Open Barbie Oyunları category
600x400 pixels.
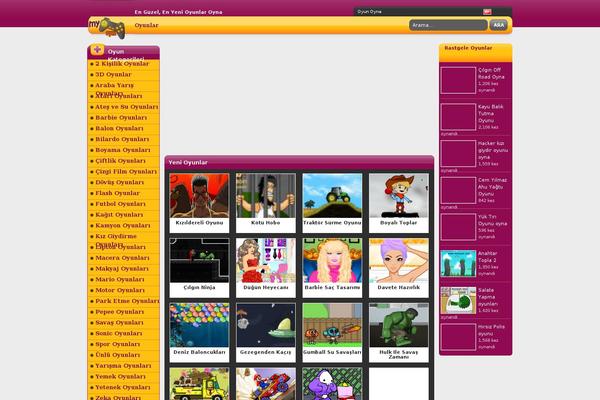121,118
